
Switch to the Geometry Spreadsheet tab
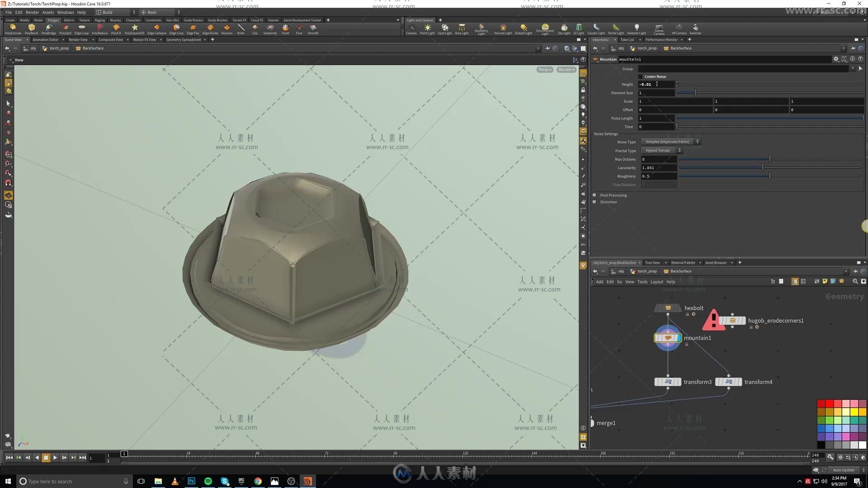tap(184, 40)
